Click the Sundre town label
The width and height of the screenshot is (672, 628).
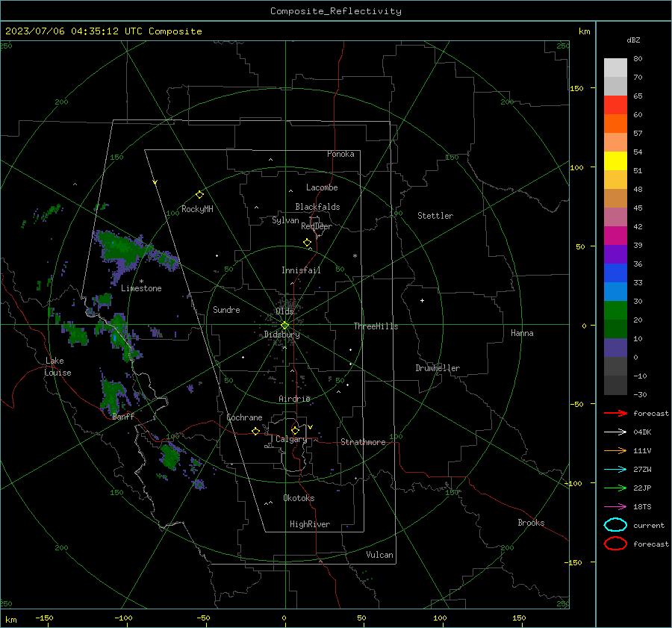[226, 309]
